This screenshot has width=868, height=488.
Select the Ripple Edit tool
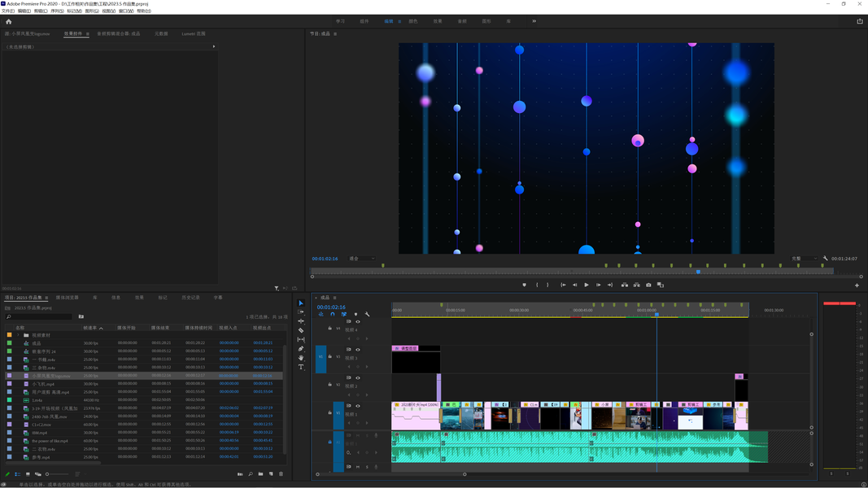pos(301,321)
